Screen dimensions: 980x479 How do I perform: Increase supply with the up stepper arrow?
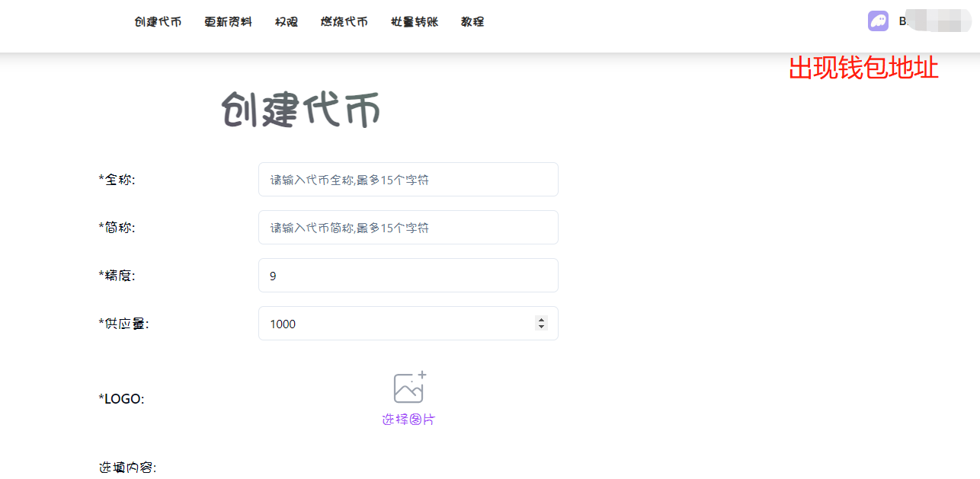coord(541,320)
